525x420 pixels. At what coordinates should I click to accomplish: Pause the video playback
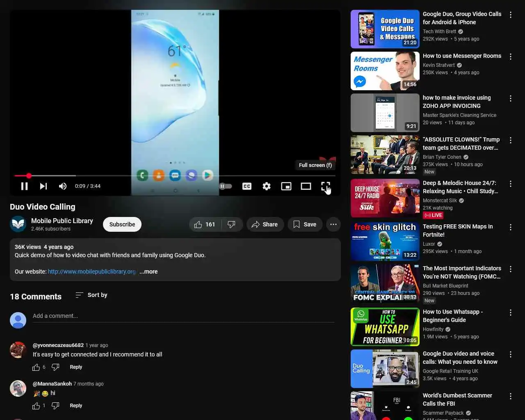click(x=25, y=186)
